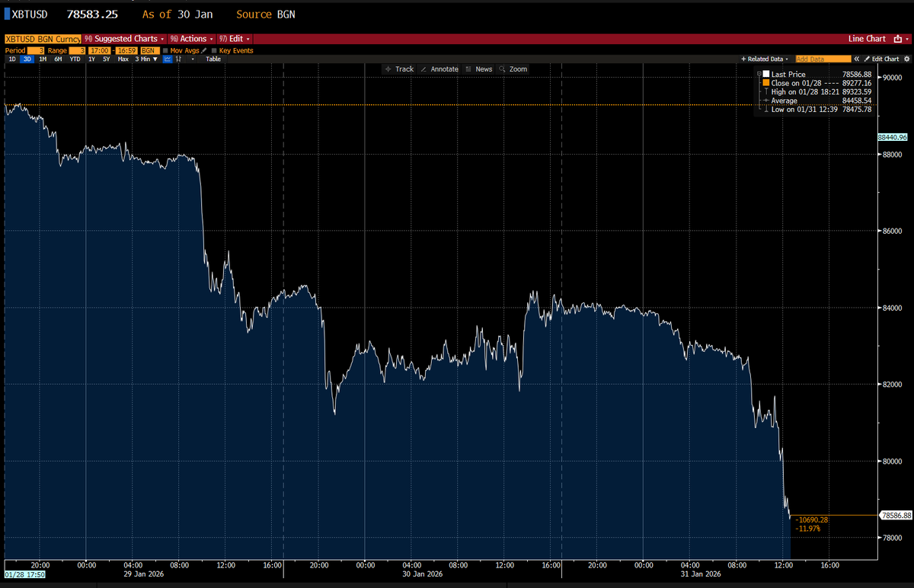Open the export chart icon
Image resolution: width=914 pixels, height=588 pixels.
[897, 39]
